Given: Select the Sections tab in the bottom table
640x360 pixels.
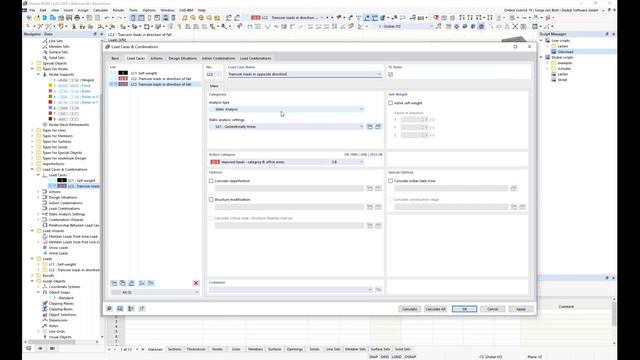Looking at the screenshot, I should 174,349.
